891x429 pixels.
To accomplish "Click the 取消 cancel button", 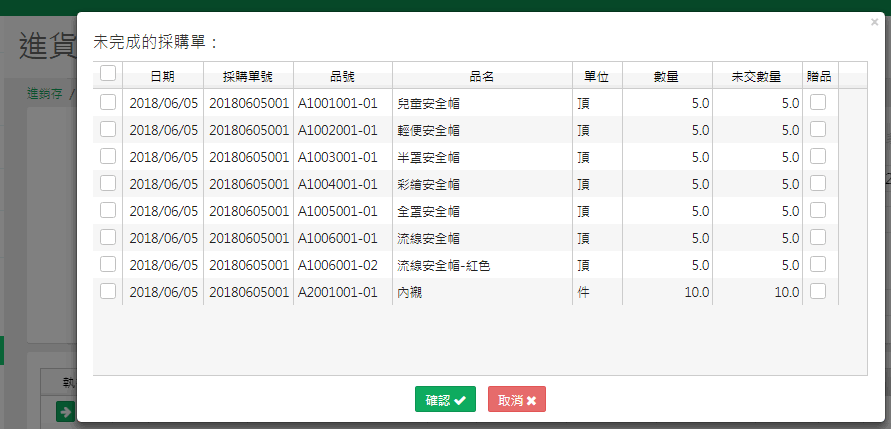I will point(517,399).
